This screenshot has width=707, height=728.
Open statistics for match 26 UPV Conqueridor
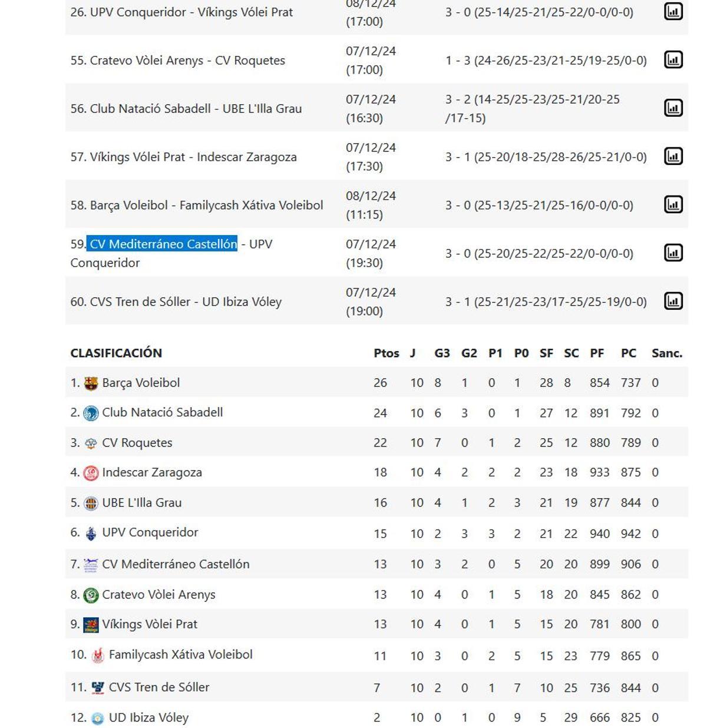pyautogui.click(x=673, y=11)
